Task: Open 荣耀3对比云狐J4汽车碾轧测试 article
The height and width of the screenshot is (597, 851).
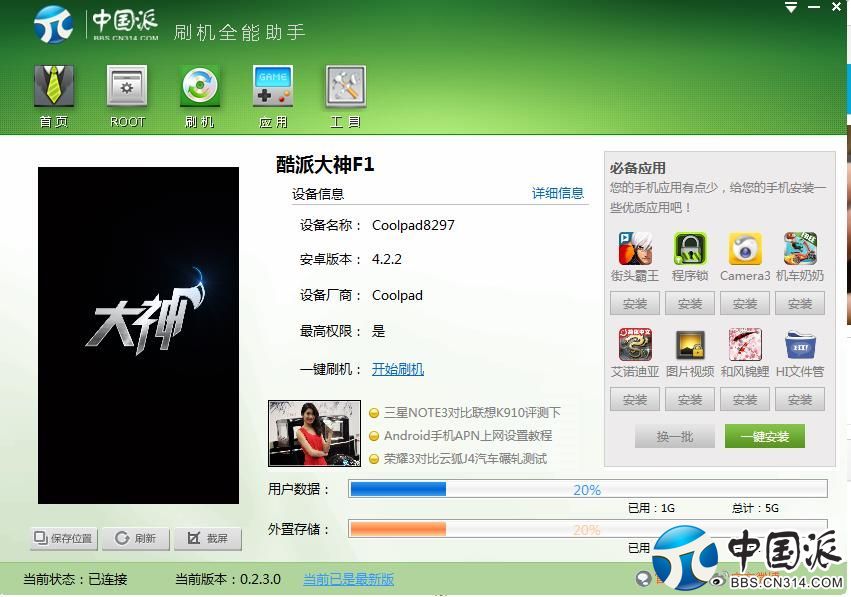Action: pyautogui.click(x=465, y=459)
